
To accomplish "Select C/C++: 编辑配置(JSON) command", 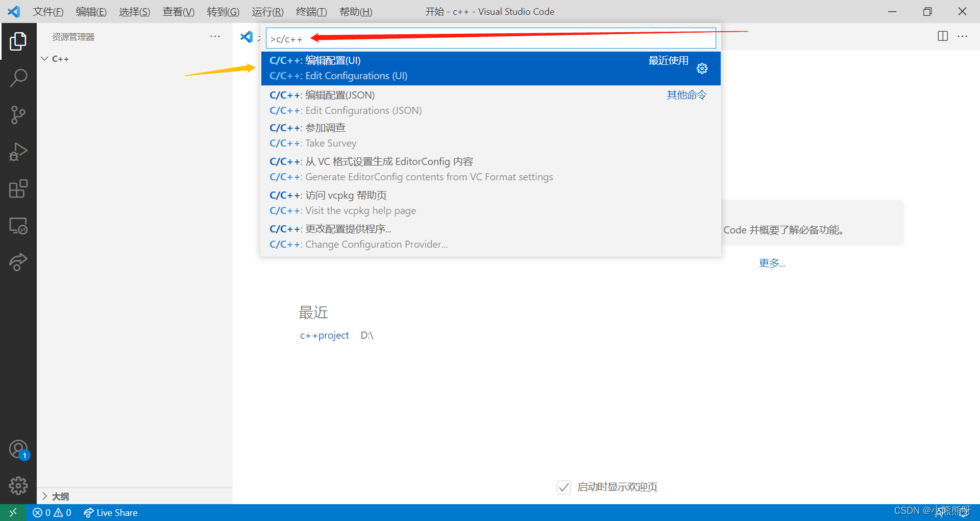I will pos(491,103).
